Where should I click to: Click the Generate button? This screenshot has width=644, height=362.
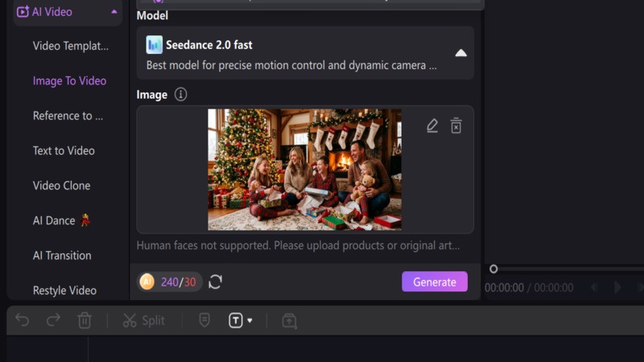[x=435, y=282]
